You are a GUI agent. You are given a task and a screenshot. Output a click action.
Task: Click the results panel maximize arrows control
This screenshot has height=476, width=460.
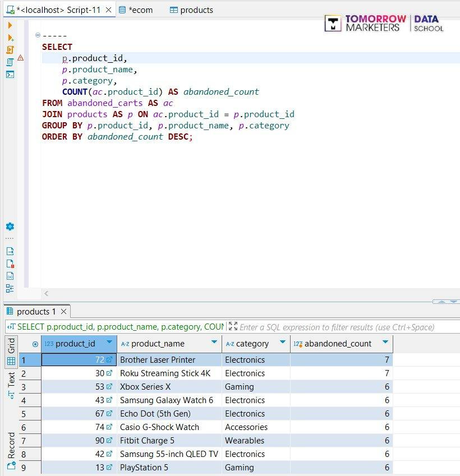[447, 302]
